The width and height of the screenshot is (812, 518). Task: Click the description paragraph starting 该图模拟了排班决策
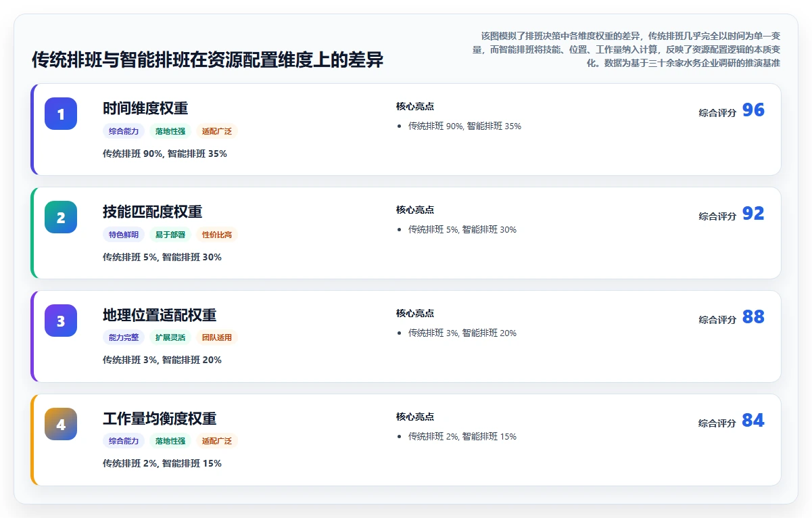point(626,49)
